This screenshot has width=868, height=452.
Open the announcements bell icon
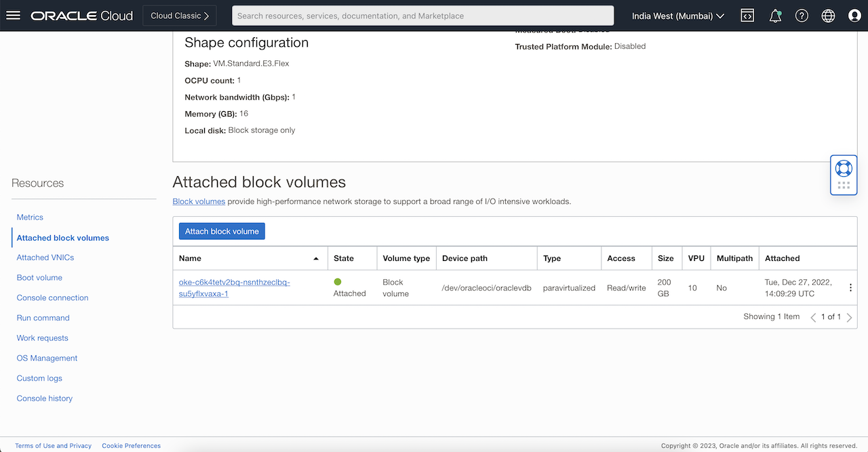click(775, 16)
